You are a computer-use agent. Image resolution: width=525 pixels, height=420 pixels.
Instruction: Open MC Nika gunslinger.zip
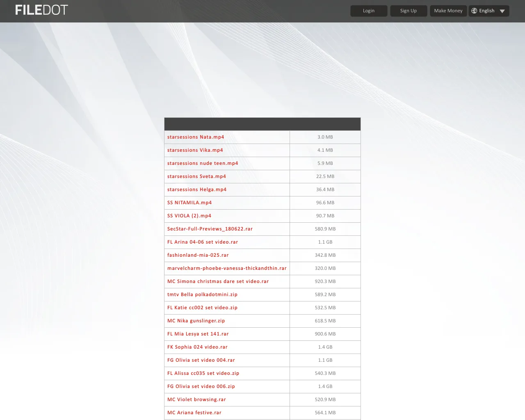(x=196, y=321)
